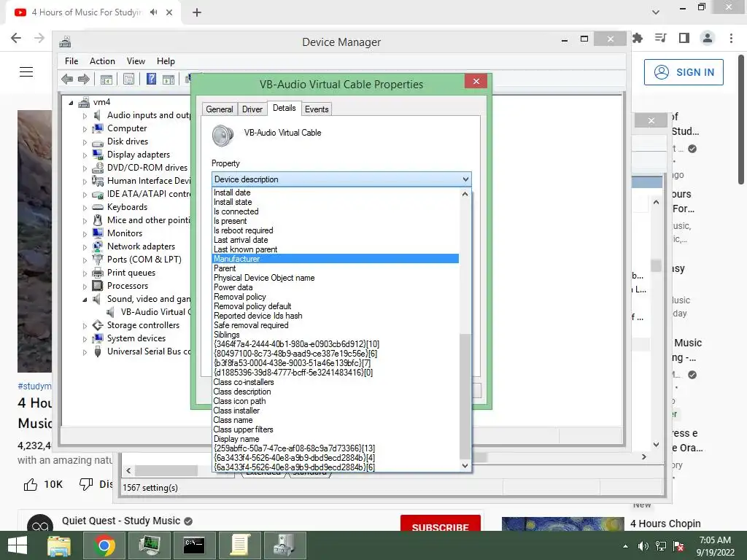Switch to Chrome on the taskbar

coord(104,545)
